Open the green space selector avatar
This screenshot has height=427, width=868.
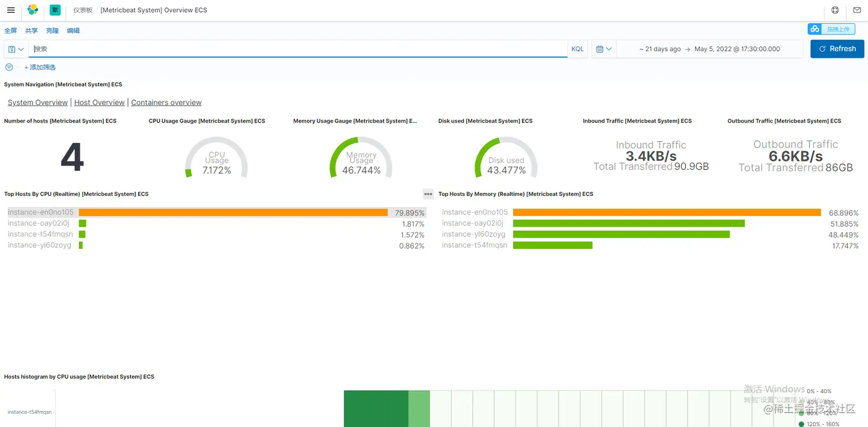click(x=55, y=10)
